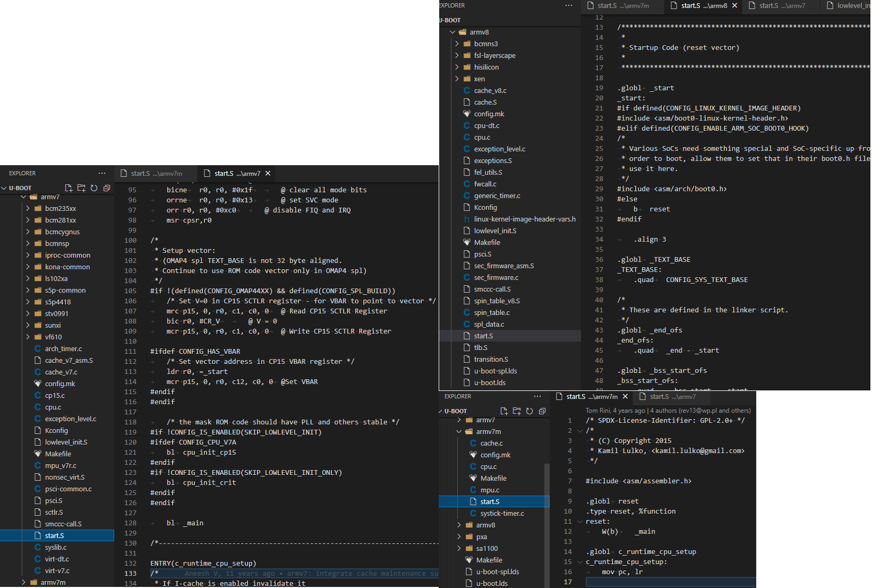Screen dimensions: 872x588
Task: Click the header file icon beside linux-kernel-image-header-vars.h
Action: (467, 219)
